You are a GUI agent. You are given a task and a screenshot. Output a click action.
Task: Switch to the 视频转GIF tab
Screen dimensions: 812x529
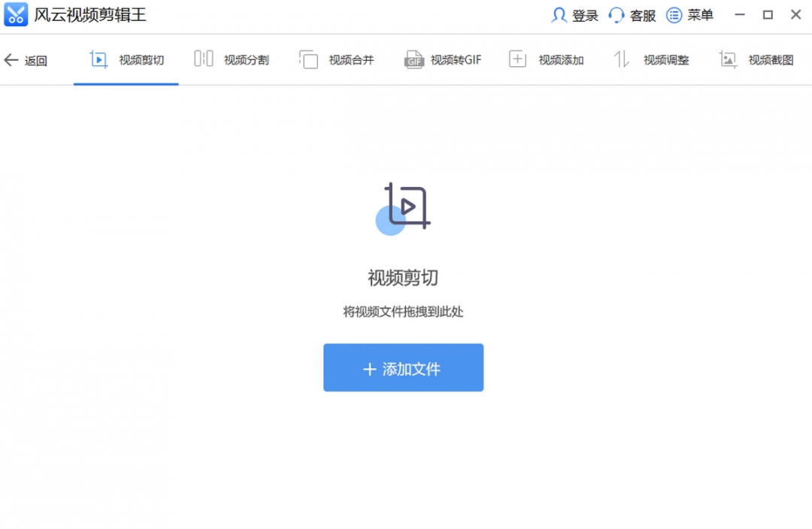(x=443, y=59)
